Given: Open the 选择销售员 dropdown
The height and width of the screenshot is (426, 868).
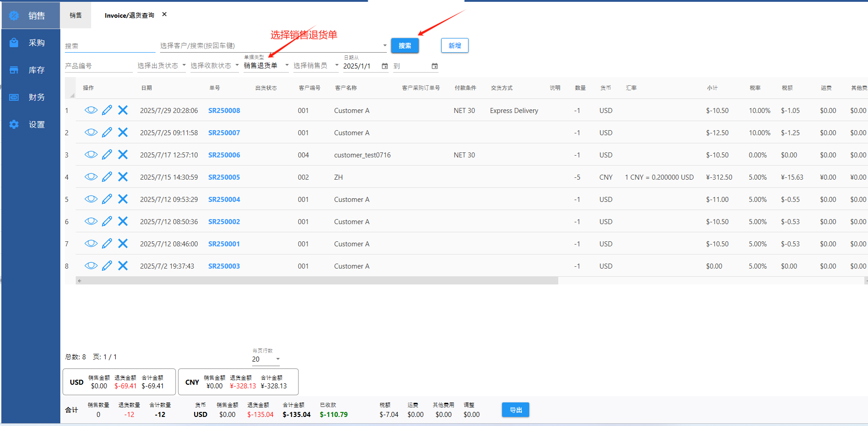Looking at the screenshot, I should 316,66.
